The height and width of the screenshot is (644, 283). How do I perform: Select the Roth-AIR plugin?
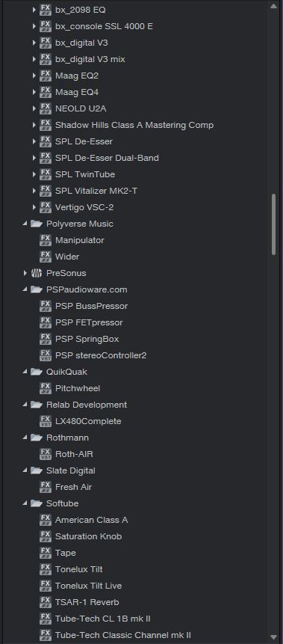coord(74,454)
